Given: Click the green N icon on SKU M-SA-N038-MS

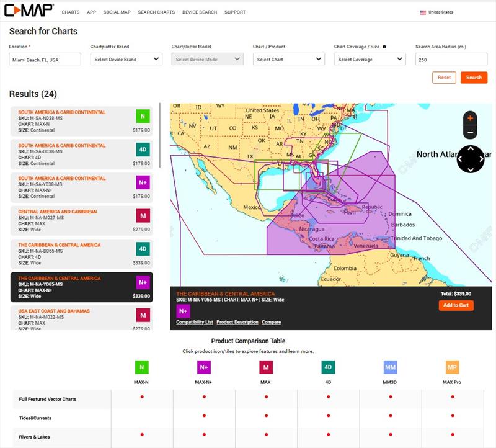Looking at the screenshot, I should pyautogui.click(x=143, y=116).
